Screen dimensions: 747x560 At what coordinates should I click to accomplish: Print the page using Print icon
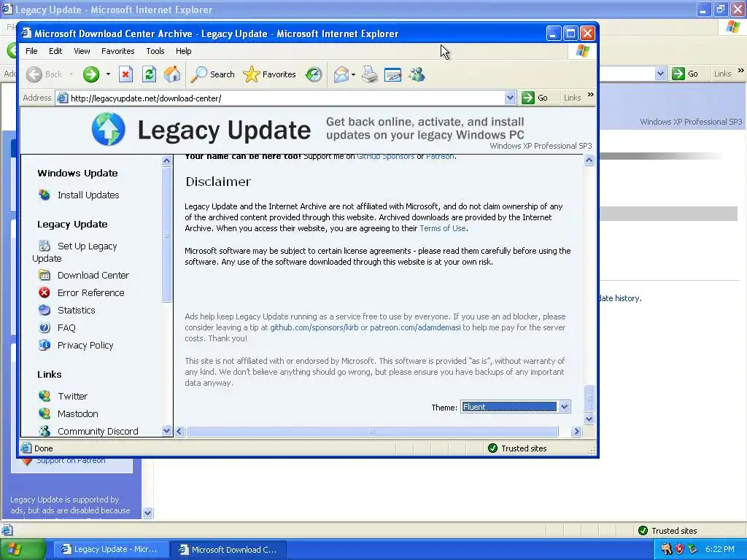pos(370,74)
